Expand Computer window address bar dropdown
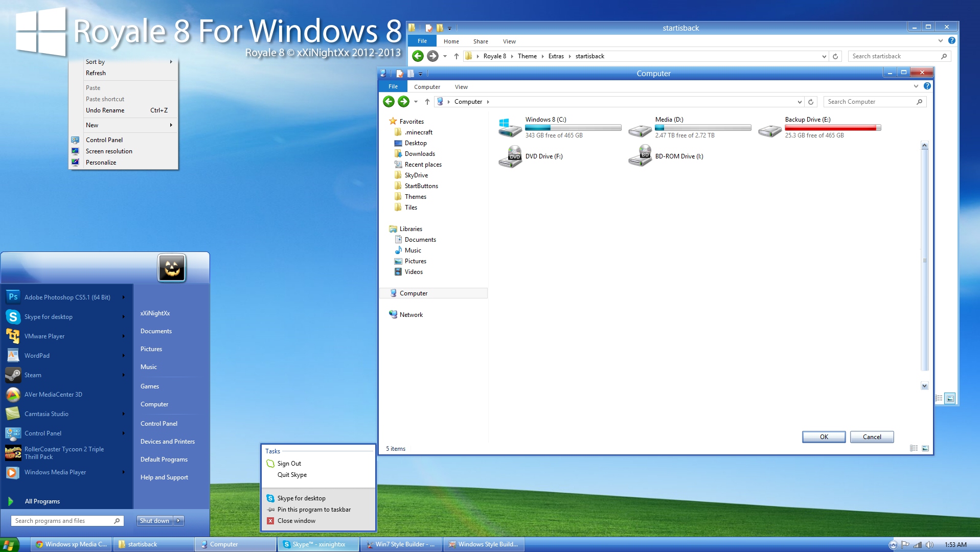 (800, 102)
